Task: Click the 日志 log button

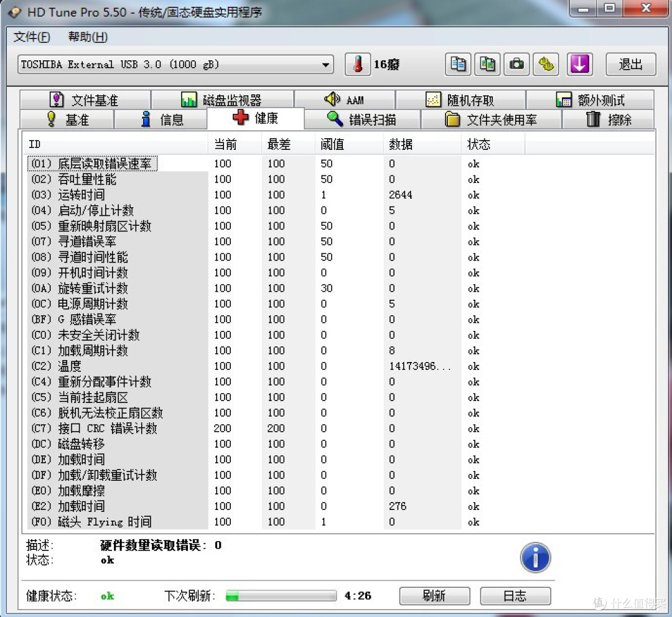Action: point(515,596)
